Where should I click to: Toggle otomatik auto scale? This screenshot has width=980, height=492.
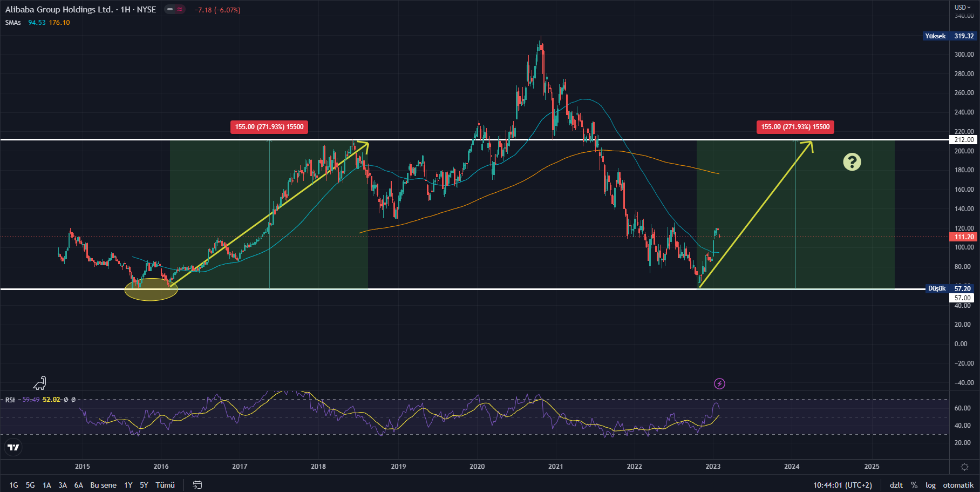pyautogui.click(x=958, y=485)
